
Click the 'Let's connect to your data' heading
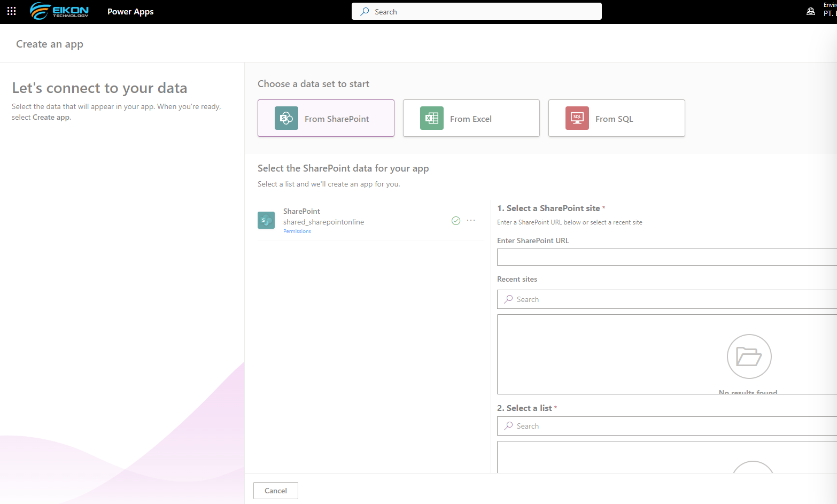point(99,88)
